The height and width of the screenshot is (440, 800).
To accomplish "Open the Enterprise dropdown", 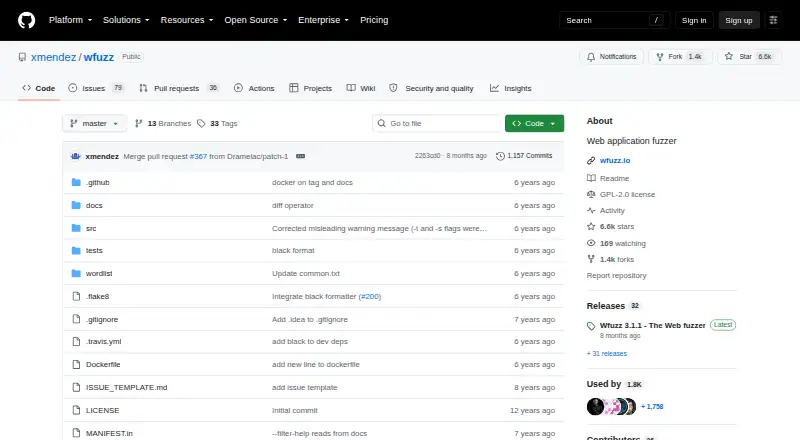I will pos(323,20).
